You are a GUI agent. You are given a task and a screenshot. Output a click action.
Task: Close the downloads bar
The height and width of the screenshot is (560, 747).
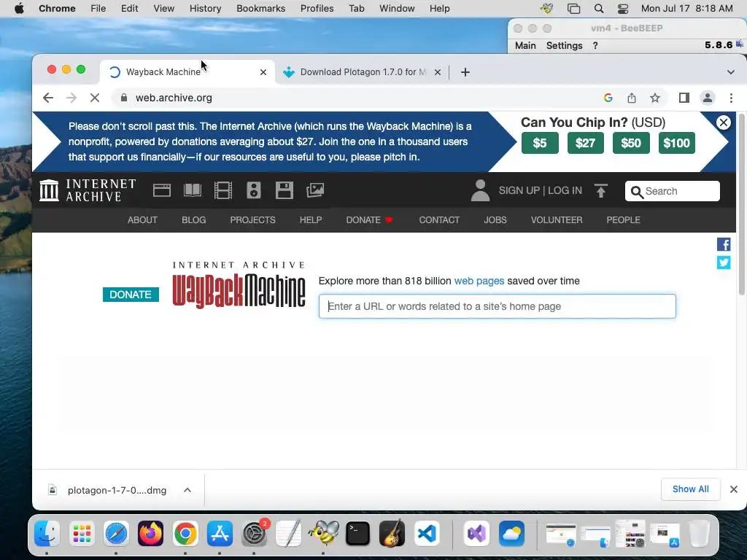click(734, 489)
